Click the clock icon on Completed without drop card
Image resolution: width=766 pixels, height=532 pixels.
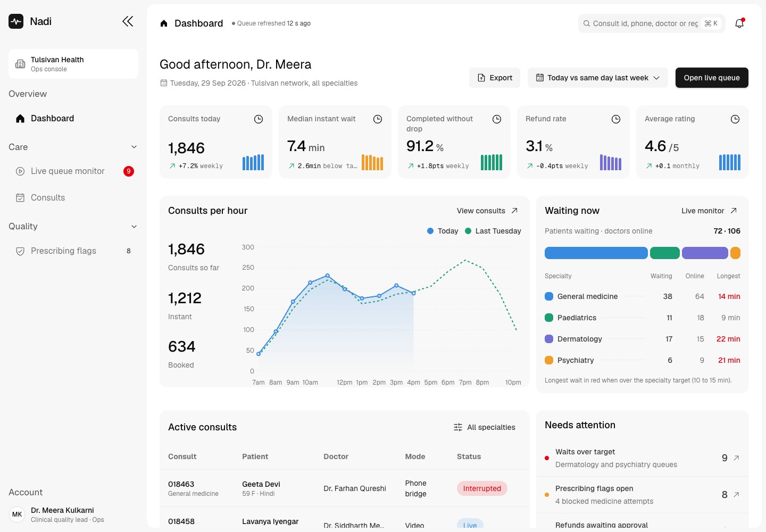497,119
